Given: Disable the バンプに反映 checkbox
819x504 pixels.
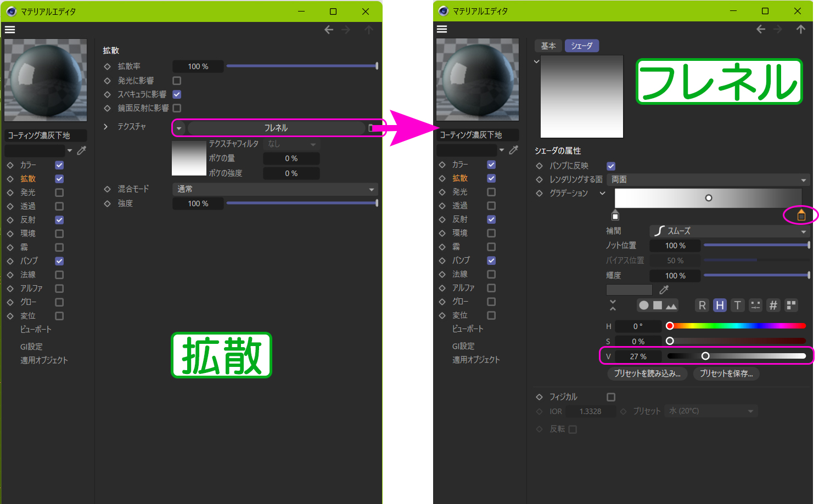Looking at the screenshot, I should 611,166.
